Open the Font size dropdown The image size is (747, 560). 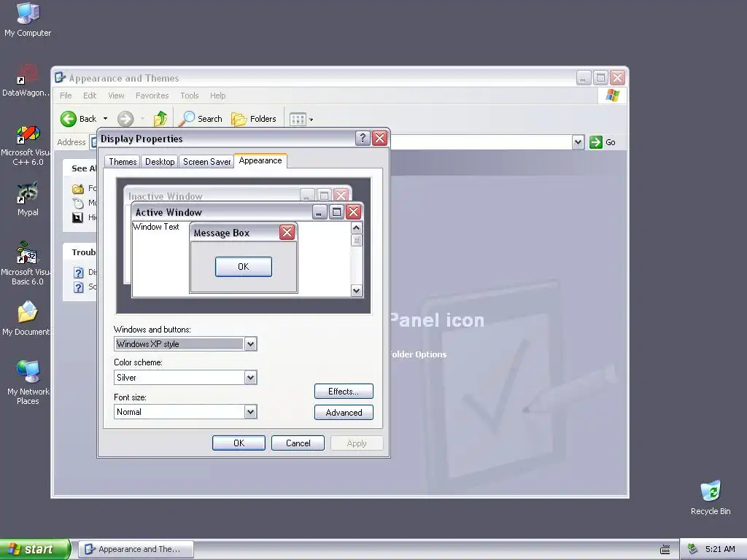pos(251,411)
